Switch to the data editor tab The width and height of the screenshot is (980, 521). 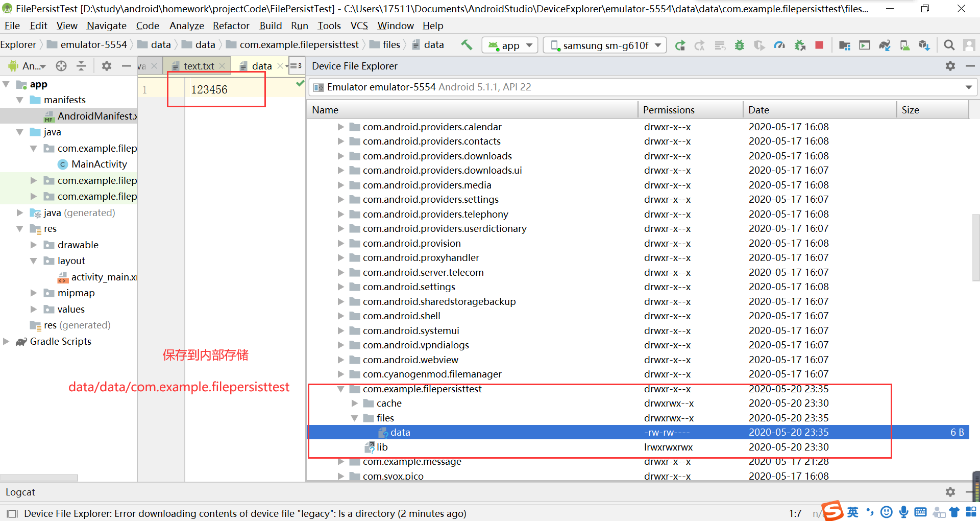point(261,66)
